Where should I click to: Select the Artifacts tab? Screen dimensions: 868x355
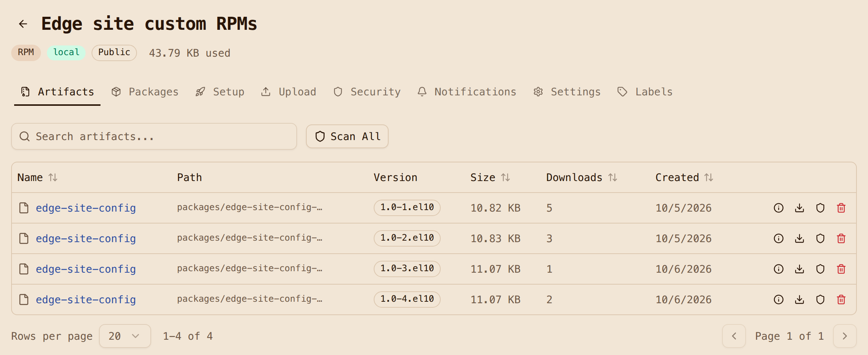point(57,92)
